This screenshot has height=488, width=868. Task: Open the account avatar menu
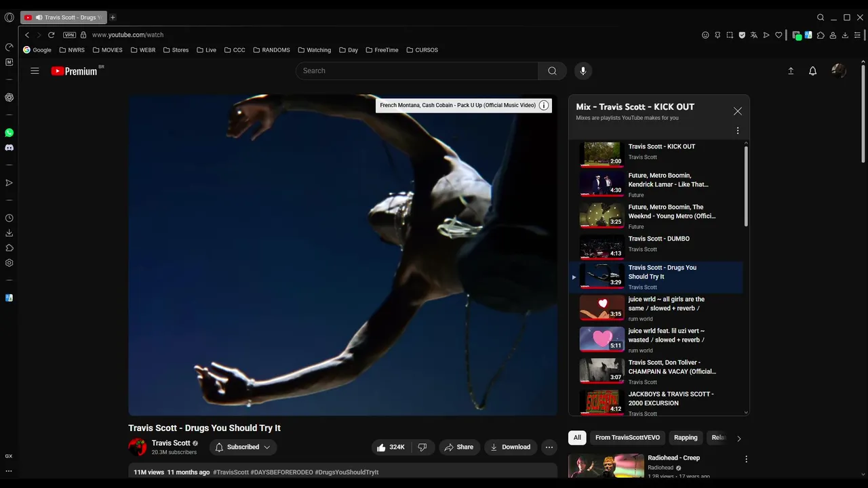tap(839, 70)
